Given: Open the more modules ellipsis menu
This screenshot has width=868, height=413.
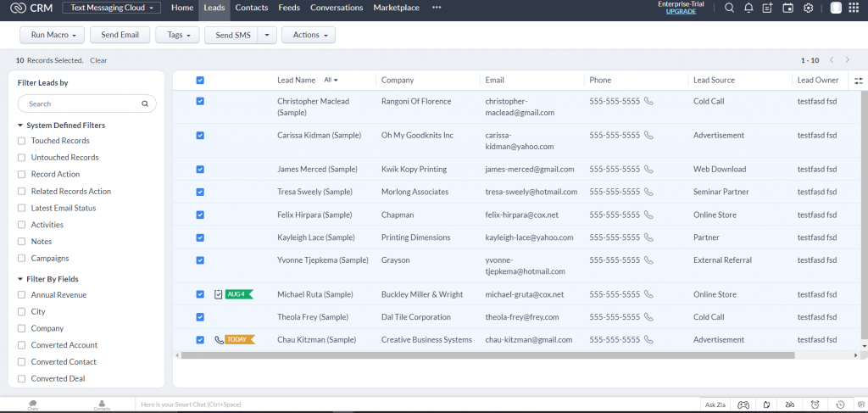Looking at the screenshot, I should pyautogui.click(x=437, y=8).
